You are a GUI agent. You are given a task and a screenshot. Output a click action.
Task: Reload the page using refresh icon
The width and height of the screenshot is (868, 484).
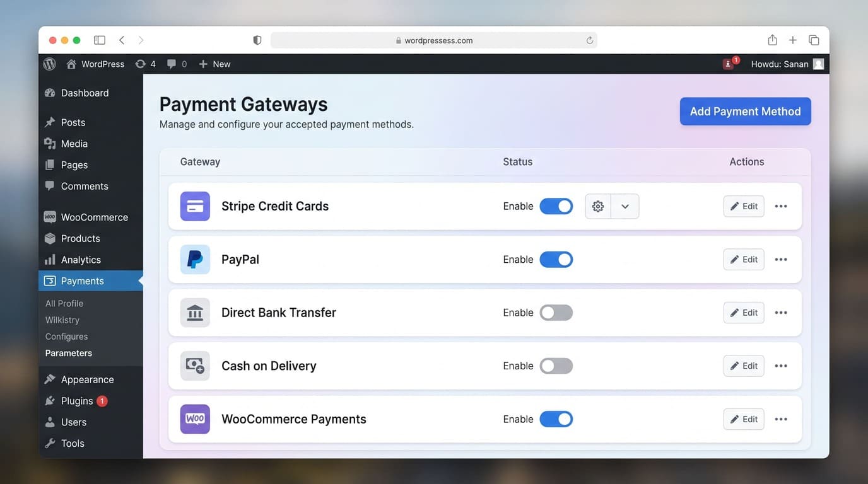590,40
